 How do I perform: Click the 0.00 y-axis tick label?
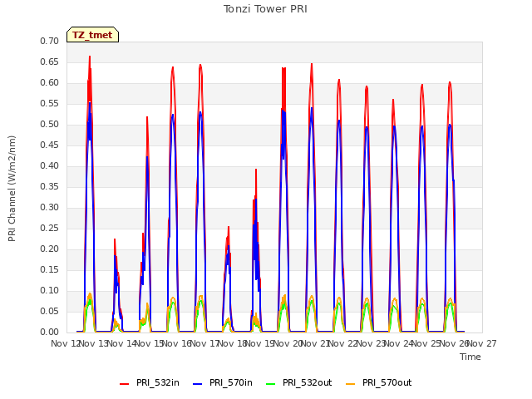click(50, 332)
